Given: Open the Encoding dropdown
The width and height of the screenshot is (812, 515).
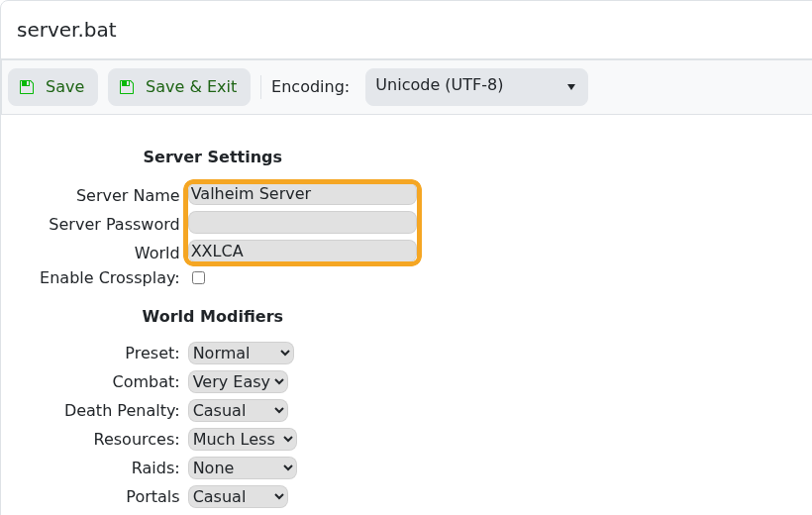Looking at the screenshot, I should (x=476, y=87).
